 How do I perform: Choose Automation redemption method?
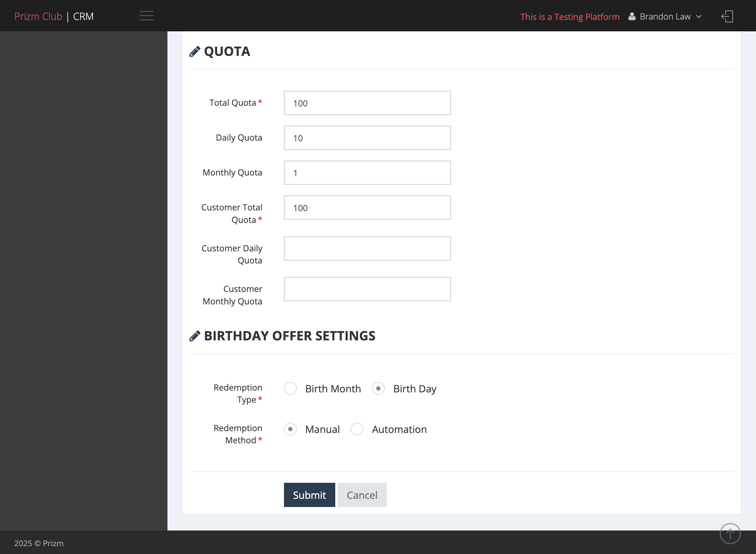357,429
